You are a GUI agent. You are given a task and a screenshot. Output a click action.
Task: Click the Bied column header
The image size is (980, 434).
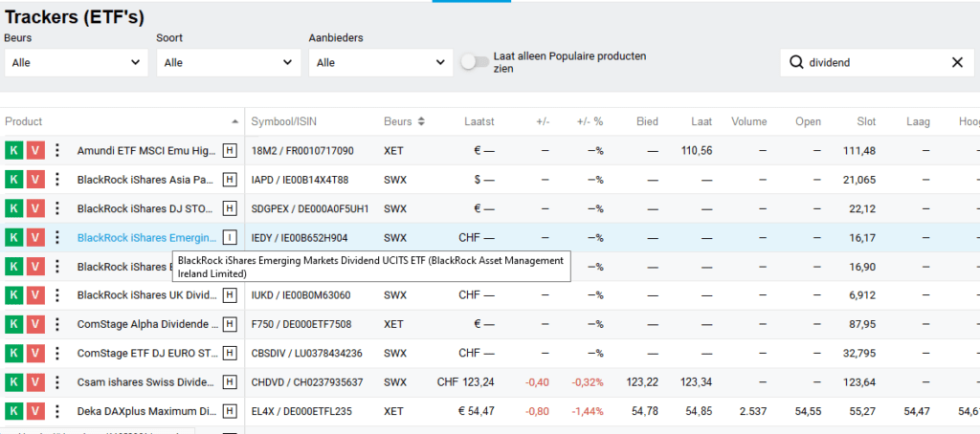click(x=648, y=121)
